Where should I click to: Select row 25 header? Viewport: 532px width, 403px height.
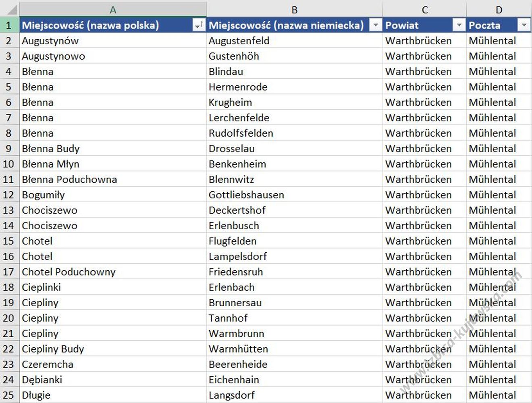click(x=9, y=395)
